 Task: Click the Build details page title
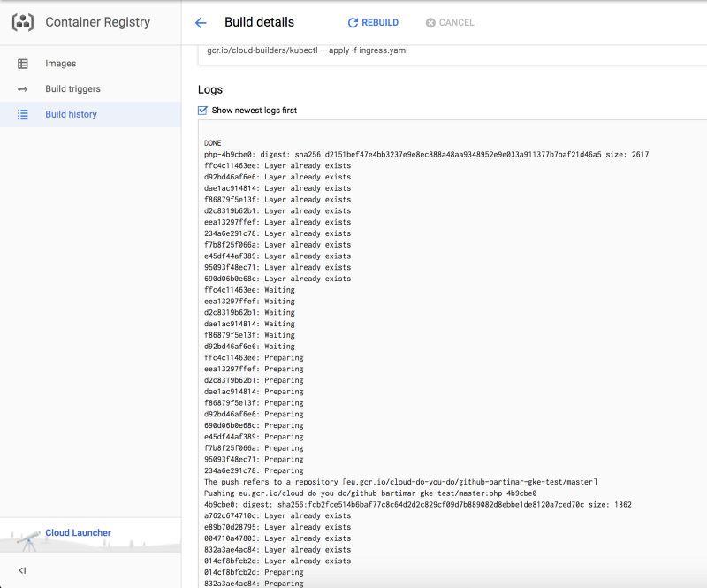click(259, 22)
